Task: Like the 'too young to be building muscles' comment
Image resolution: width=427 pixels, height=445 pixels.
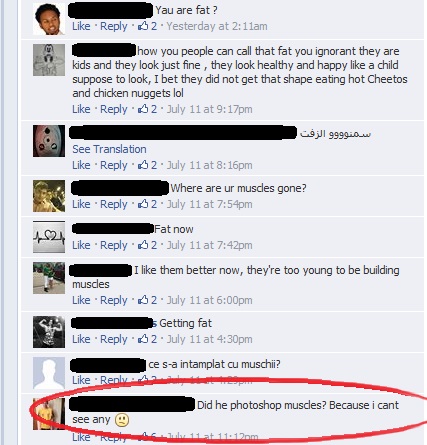Action: tap(81, 300)
